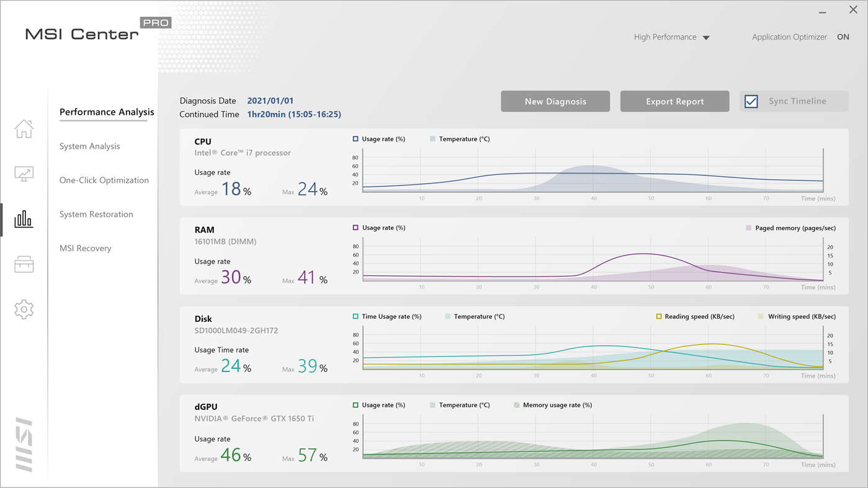
Task: Click the MSI logo in sidebar
Action: point(24,444)
